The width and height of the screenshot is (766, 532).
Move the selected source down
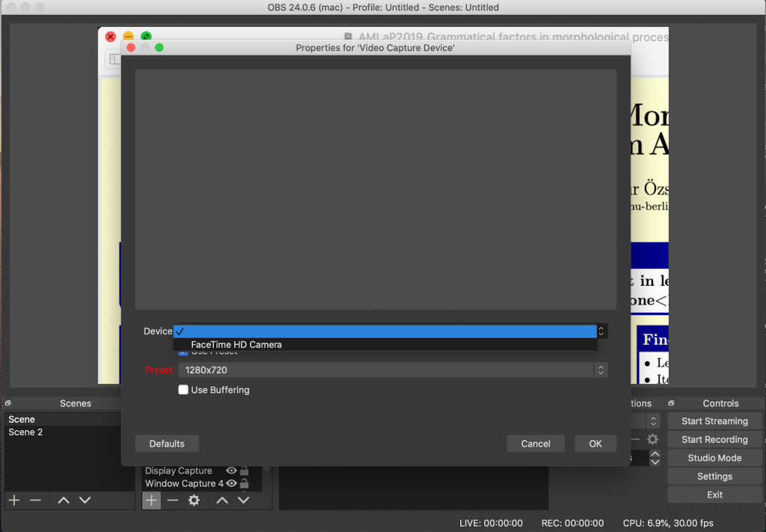[244, 501]
